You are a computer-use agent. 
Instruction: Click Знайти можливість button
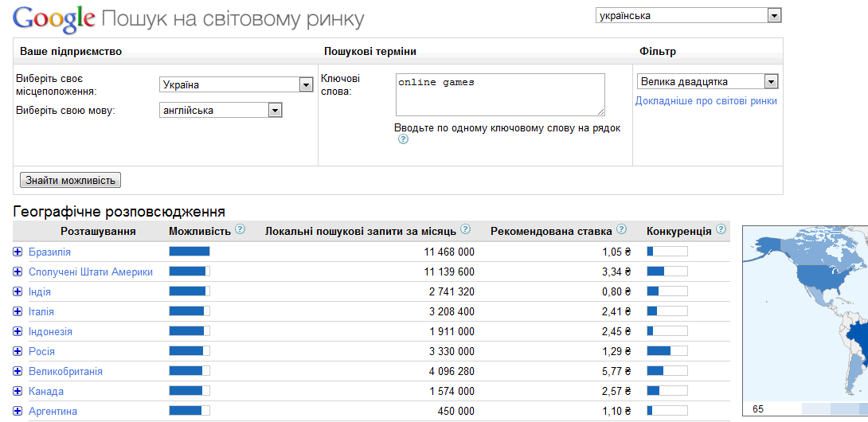pyautogui.click(x=72, y=180)
